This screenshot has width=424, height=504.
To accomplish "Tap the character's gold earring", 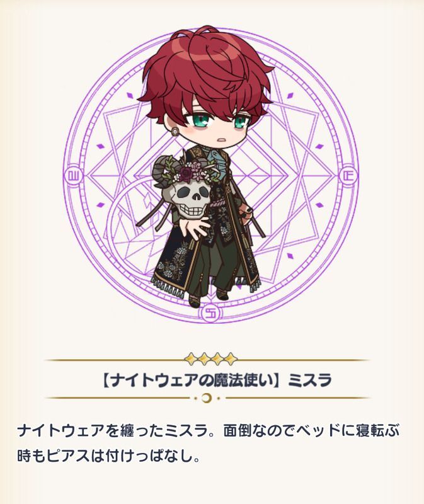I will click(175, 131).
